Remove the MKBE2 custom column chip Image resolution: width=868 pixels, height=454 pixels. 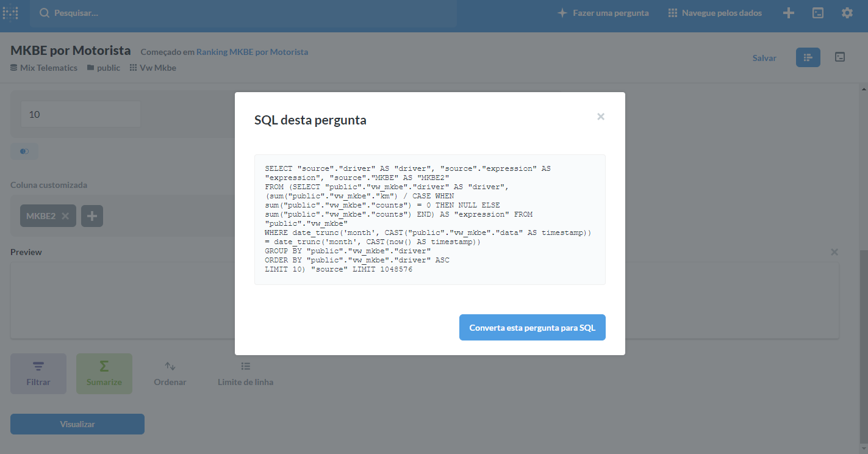click(x=66, y=215)
